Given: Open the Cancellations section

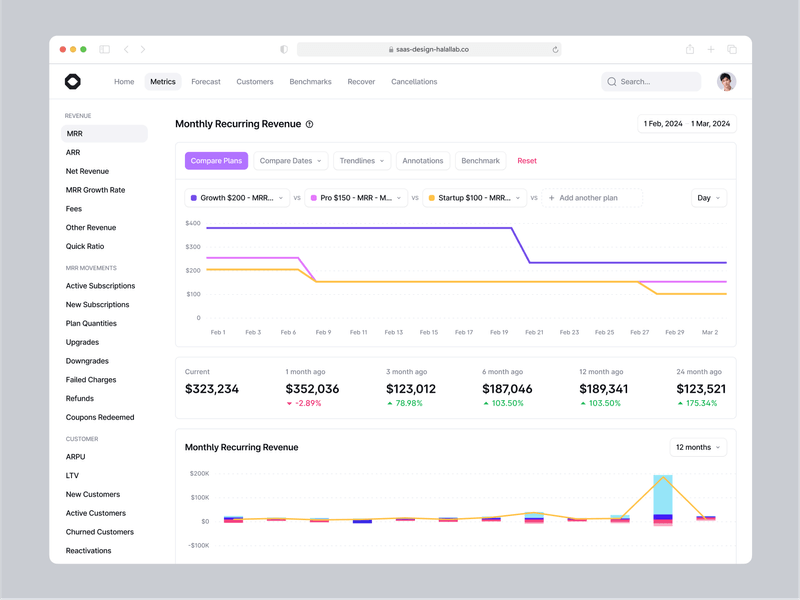Looking at the screenshot, I should click(414, 81).
